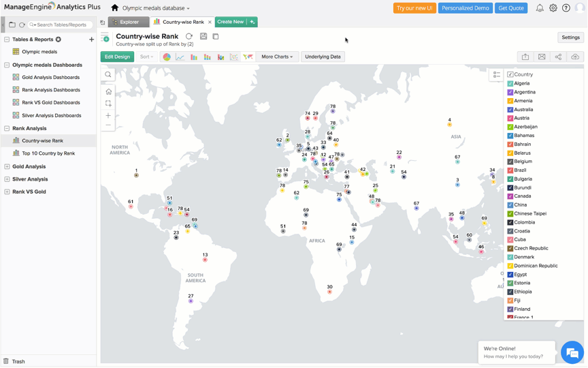Zoom in on the map with plus
The height and width of the screenshot is (368, 588).
click(108, 116)
